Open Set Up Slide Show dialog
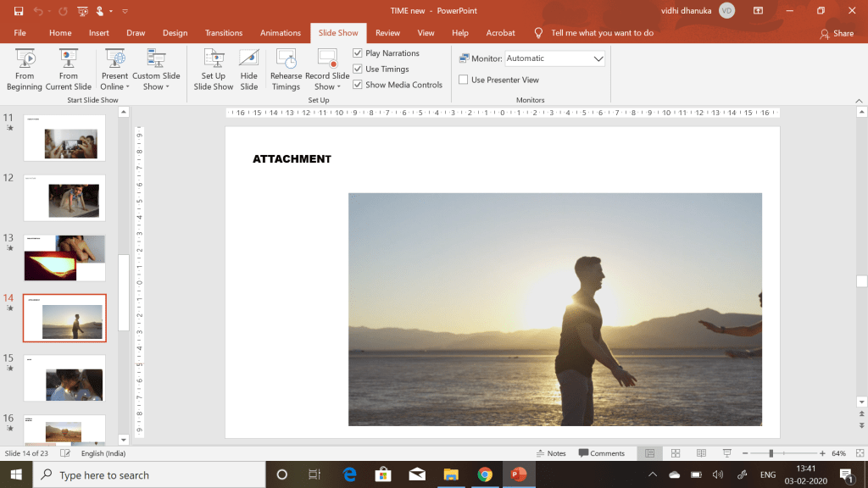The image size is (868, 488). [213, 69]
